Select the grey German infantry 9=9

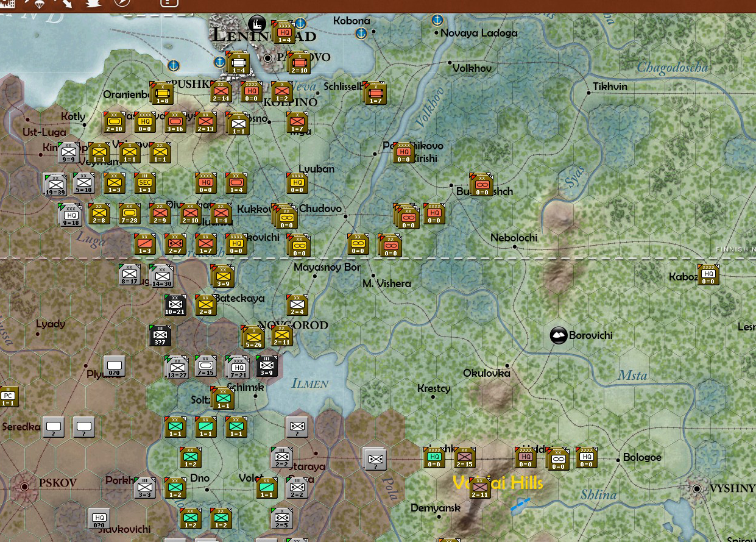click(69, 152)
